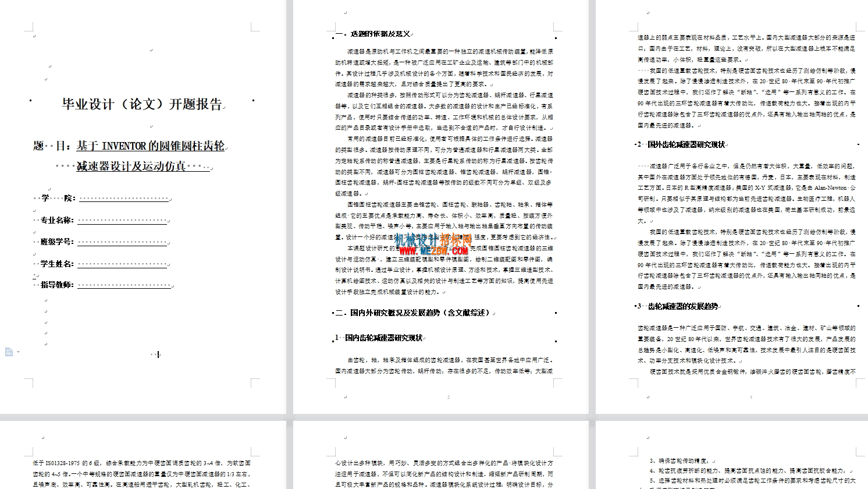
Task: Click the blank dotted line after 班级学号
Action: pyautogui.click(x=123, y=242)
